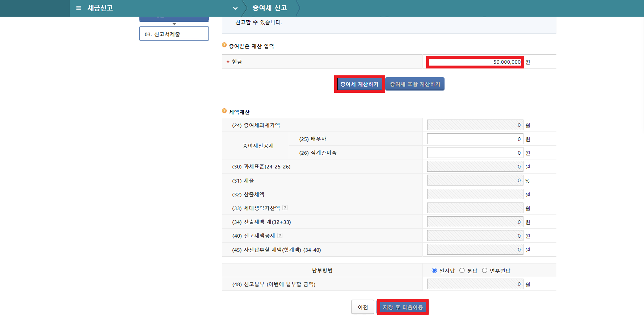Click the 이전 button
Viewport: 644px width, 321px height.
pyautogui.click(x=363, y=307)
